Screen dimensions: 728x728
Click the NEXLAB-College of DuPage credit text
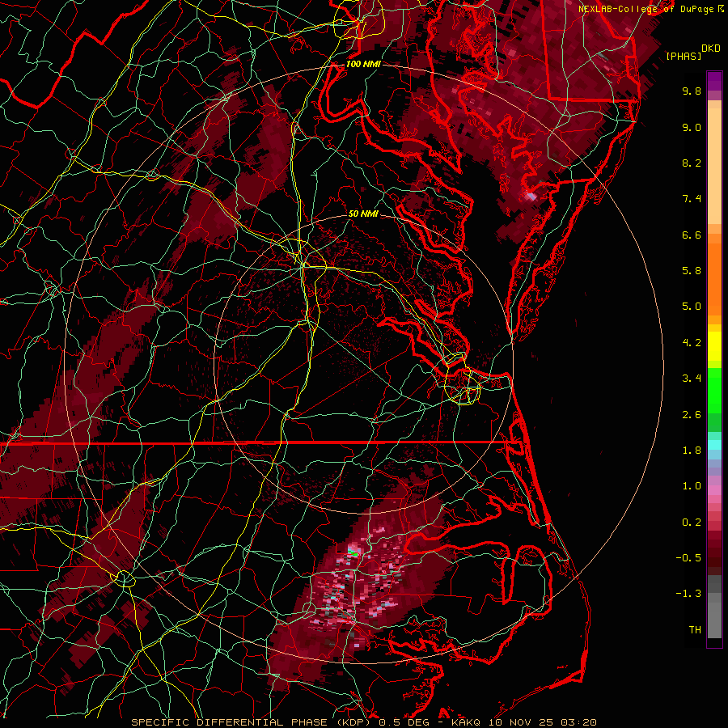click(645, 9)
